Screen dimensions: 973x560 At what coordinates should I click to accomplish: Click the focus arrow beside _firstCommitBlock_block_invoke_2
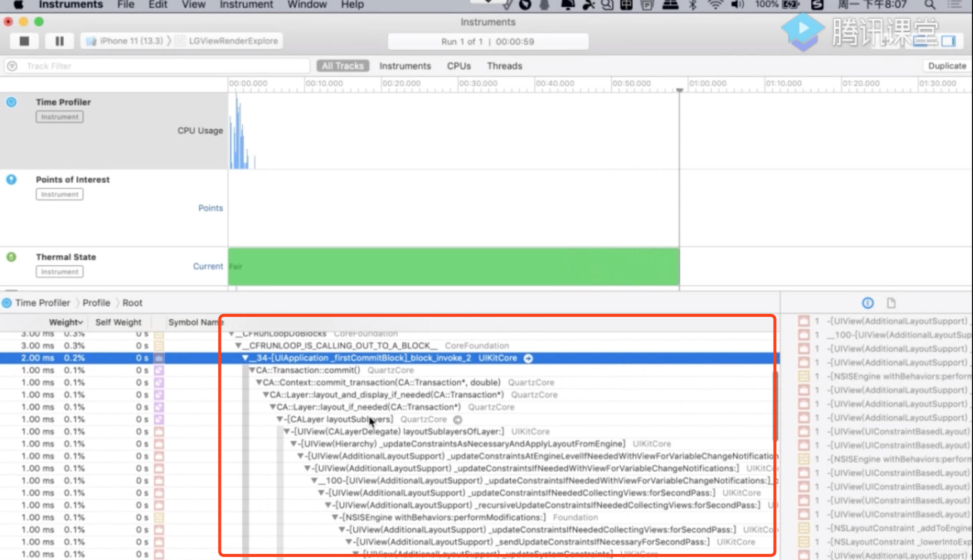(x=528, y=358)
